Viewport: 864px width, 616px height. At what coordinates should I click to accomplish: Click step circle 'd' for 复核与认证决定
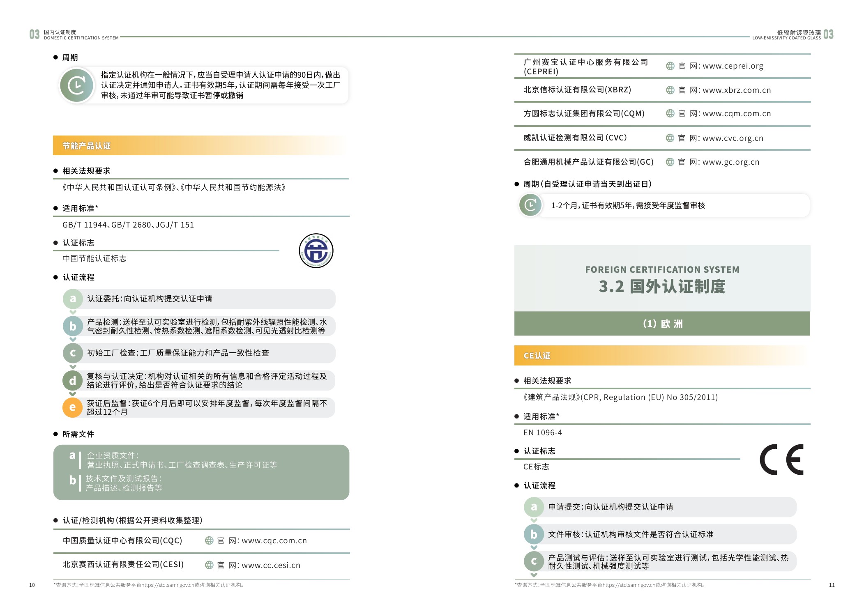pyautogui.click(x=73, y=381)
